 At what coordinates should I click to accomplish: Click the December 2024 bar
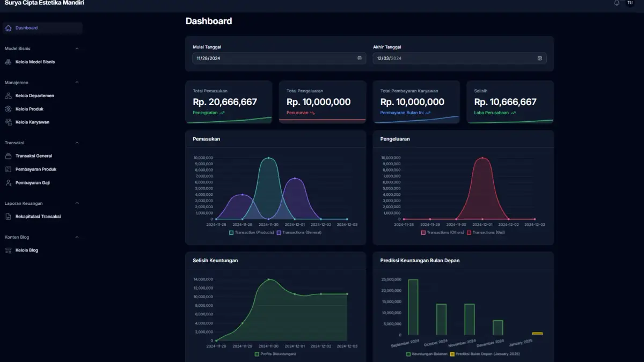pos(498,328)
